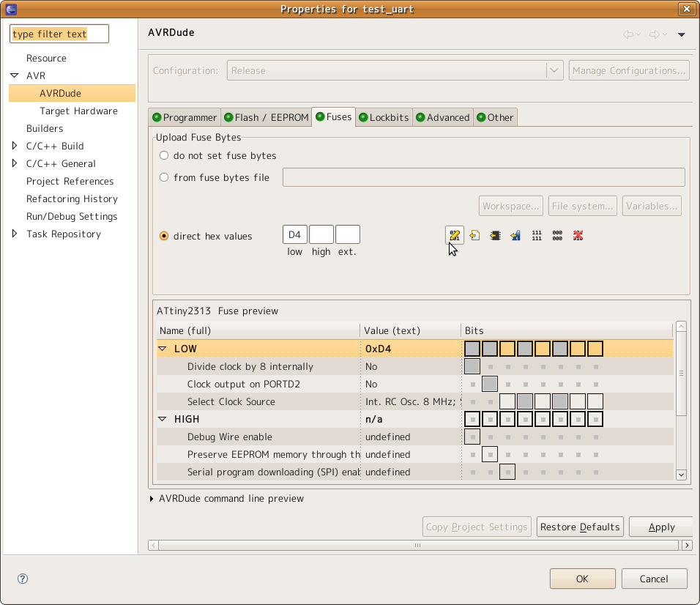Collapse the LOW fuse byte row

coord(163,349)
